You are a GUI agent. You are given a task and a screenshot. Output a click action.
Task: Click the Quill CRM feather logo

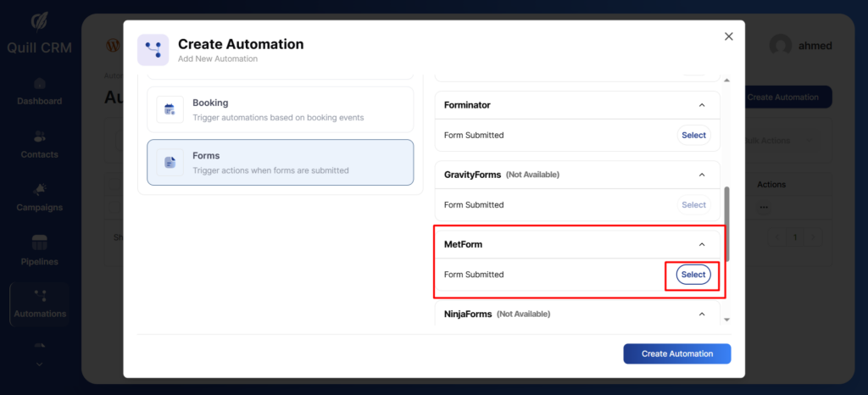coord(39,20)
